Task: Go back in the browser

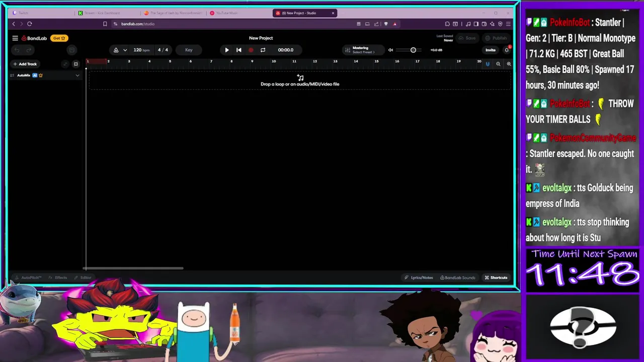Action: click(14, 24)
